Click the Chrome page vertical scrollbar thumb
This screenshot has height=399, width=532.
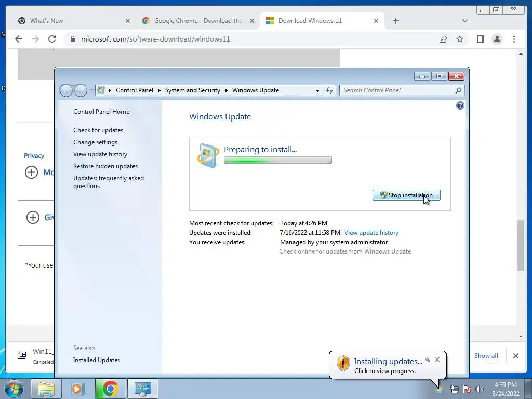[x=521, y=246]
